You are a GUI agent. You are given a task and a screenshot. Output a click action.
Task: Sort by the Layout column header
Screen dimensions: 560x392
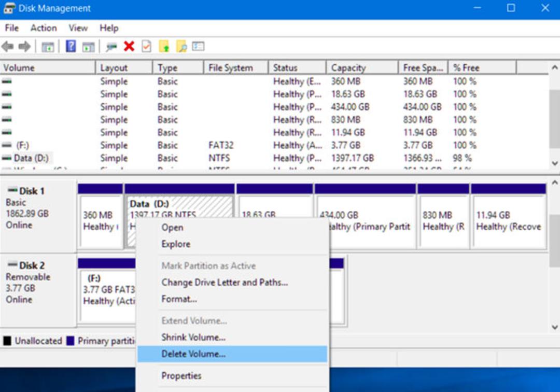[x=124, y=67]
